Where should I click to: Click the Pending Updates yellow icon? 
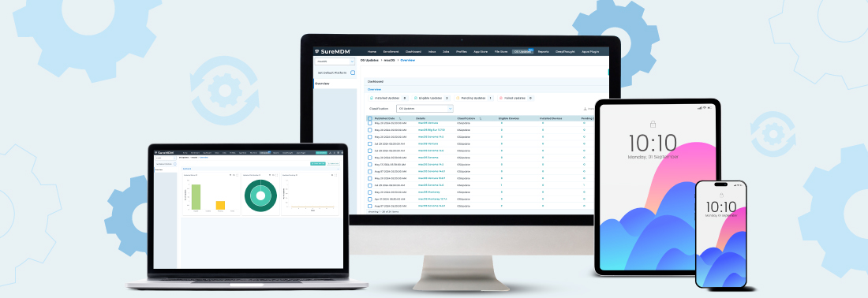coord(457,98)
